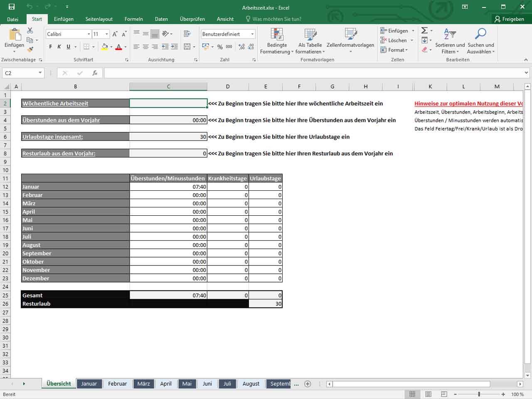The width and height of the screenshot is (532, 399).
Task: Toggle bottom align button
Action: click(155, 34)
